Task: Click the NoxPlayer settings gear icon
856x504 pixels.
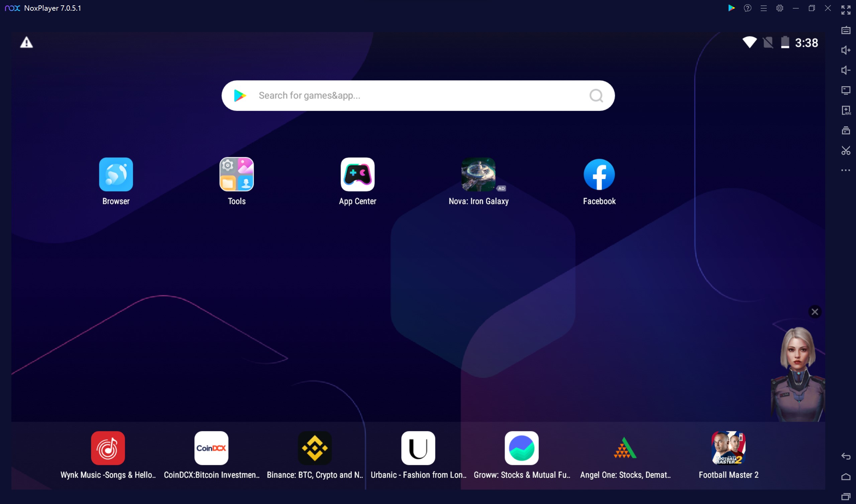Action: [x=779, y=8]
